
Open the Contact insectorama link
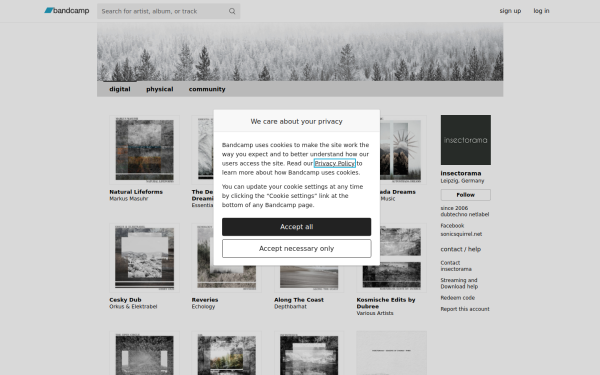point(456,266)
